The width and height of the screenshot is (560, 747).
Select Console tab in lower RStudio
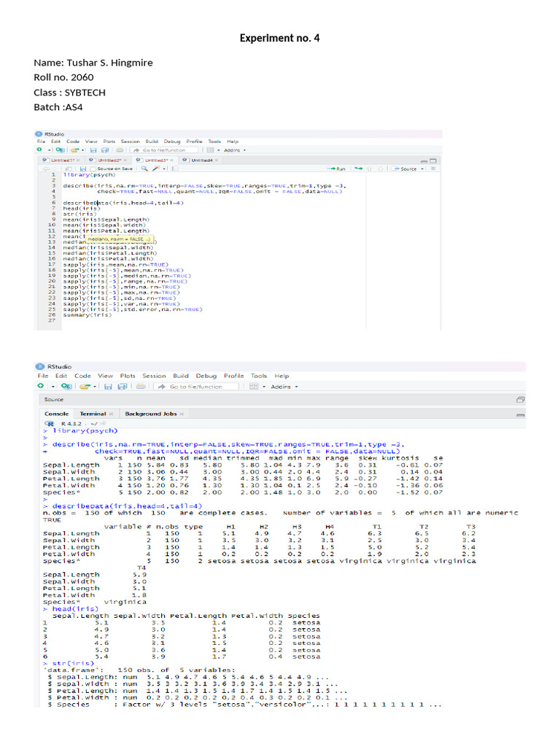57,414
